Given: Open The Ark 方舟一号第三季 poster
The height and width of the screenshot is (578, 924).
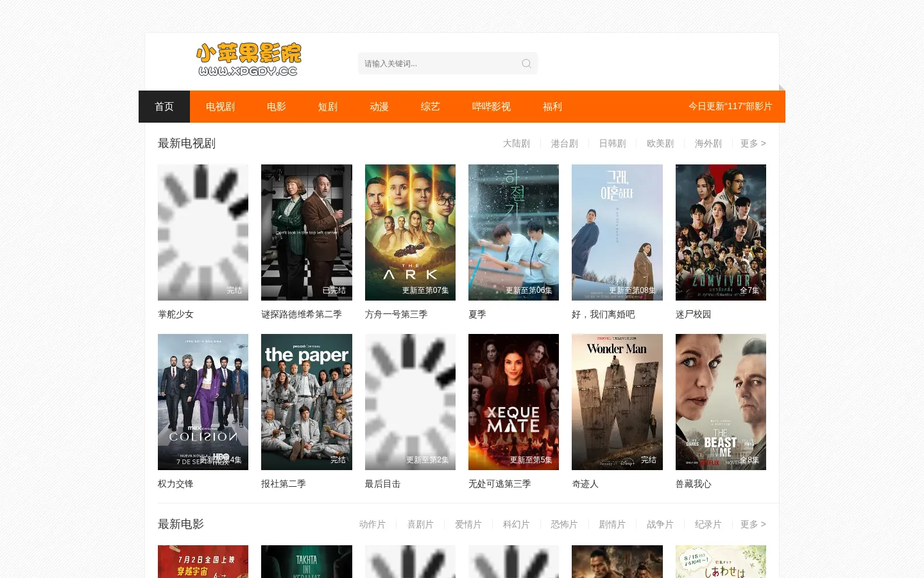Looking at the screenshot, I should (410, 232).
